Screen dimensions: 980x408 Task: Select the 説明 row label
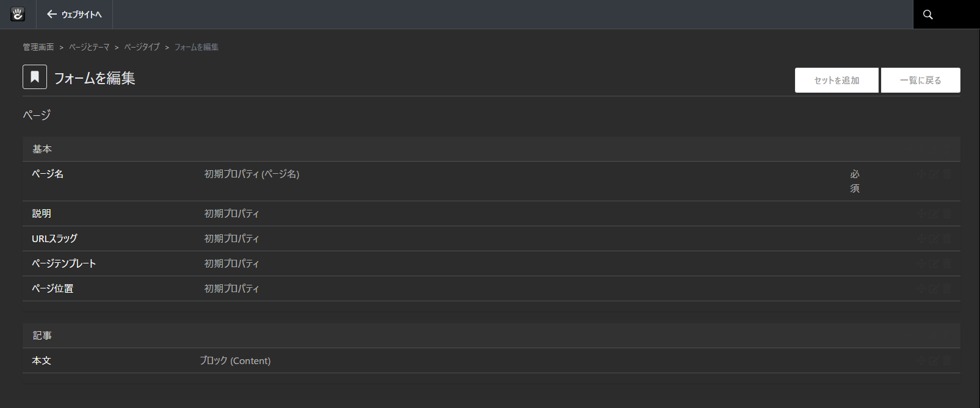pos(42,213)
